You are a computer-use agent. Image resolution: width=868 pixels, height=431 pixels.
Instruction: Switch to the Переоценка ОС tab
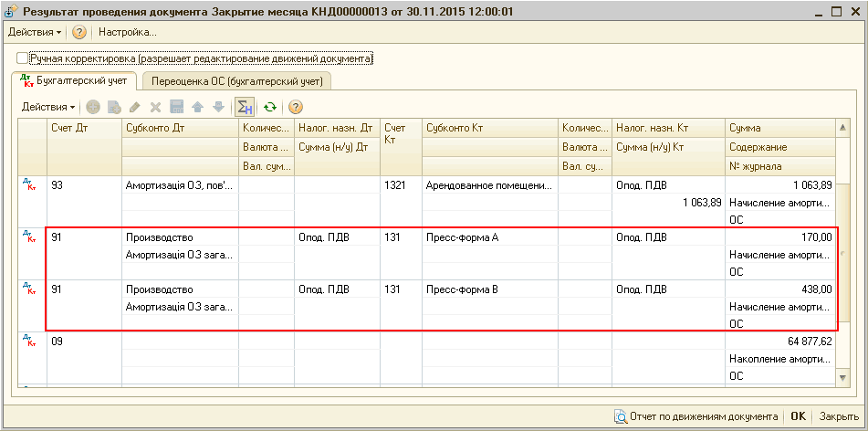point(237,81)
